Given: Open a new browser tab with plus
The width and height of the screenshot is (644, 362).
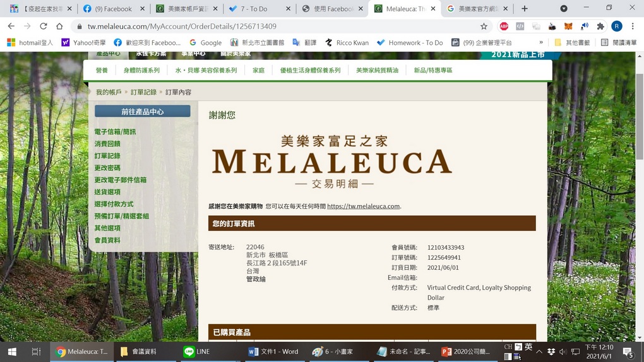Looking at the screenshot, I should click(x=525, y=9).
